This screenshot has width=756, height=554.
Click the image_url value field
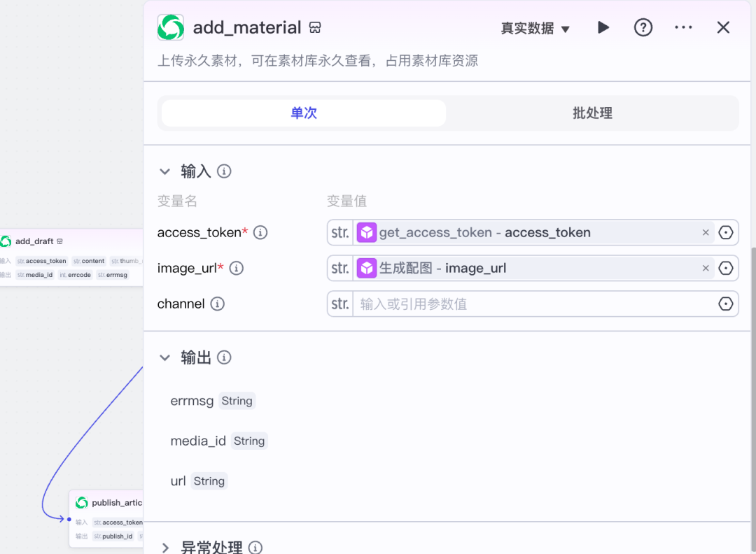click(x=533, y=269)
